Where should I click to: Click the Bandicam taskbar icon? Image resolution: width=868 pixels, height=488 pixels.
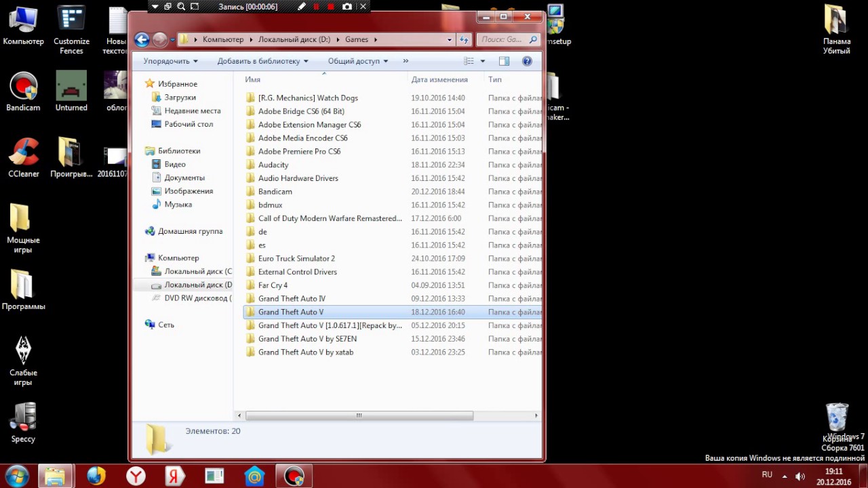tap(294, 476)
